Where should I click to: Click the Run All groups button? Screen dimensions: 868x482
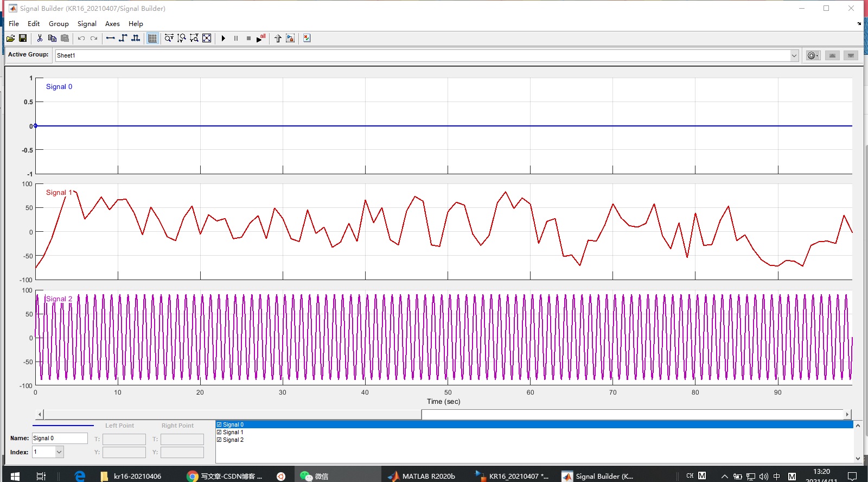(261, 38)
